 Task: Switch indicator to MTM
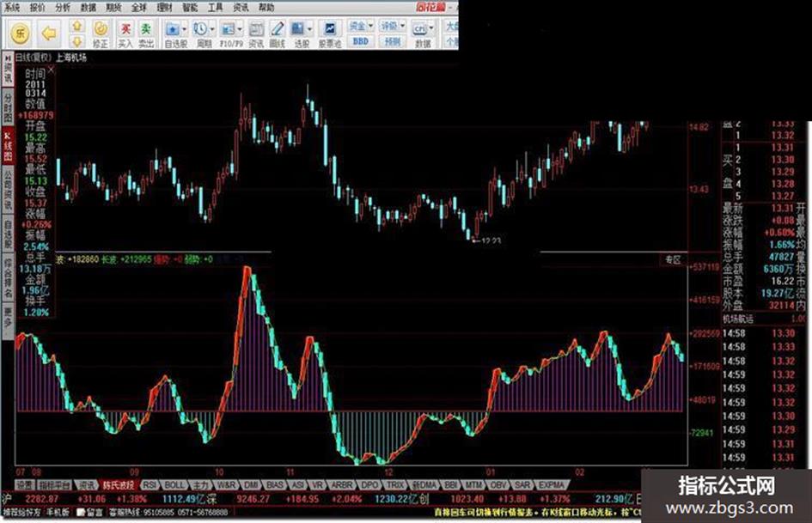click(473, 485)
